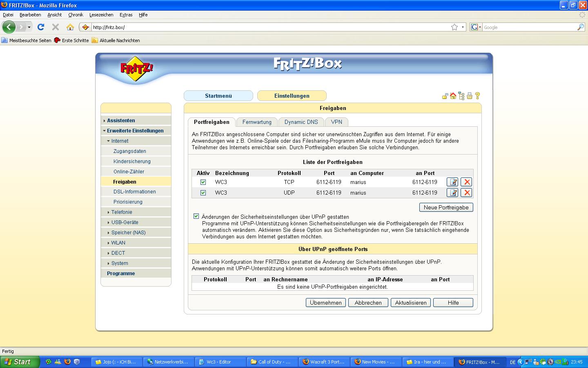Open the Einstellungen tab
This screenshot has height=368, width=588.
(292, 96)
